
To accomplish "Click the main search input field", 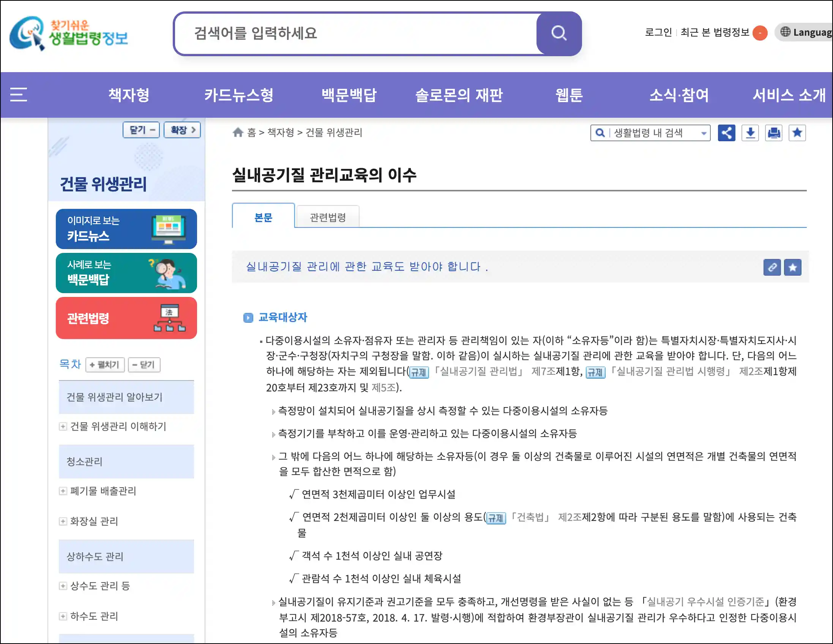I will (355, 33).
